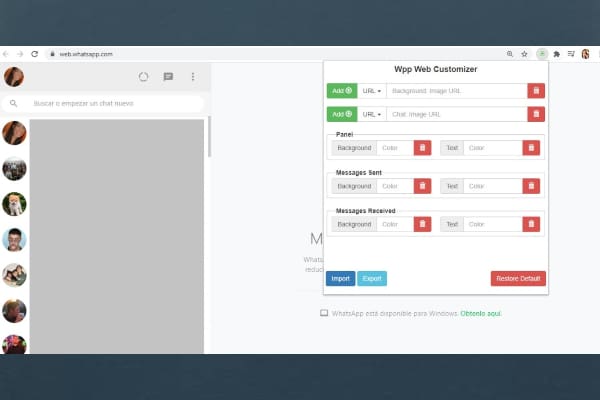Open the chat with glasses man avatar

pyautogui.click(x=14, y=240)
